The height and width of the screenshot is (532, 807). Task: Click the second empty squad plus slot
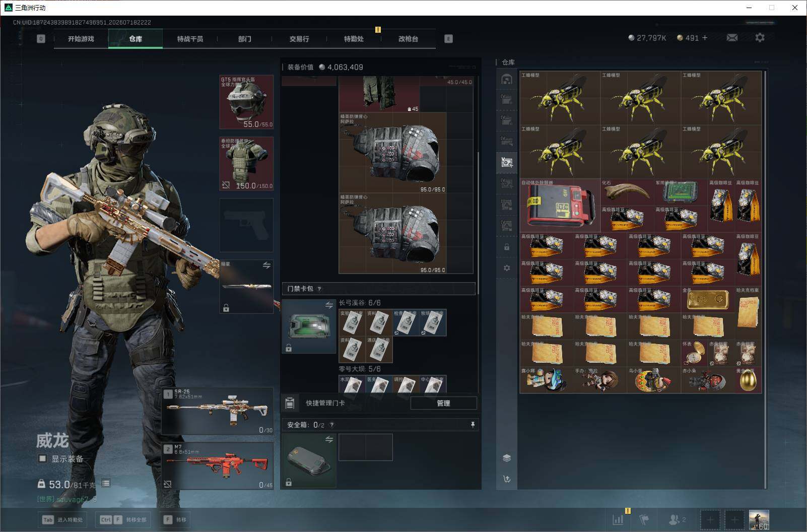click(734, 519)
